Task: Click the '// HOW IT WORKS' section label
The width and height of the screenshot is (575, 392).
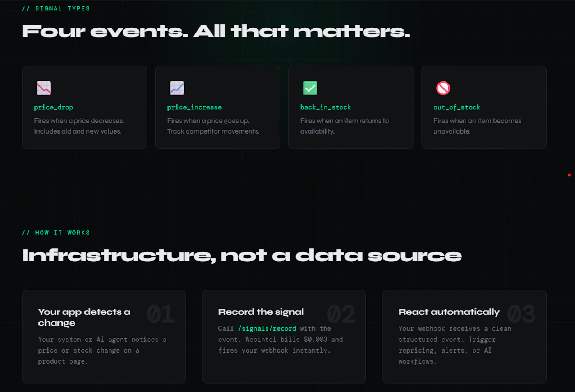Action: (56, 233)
